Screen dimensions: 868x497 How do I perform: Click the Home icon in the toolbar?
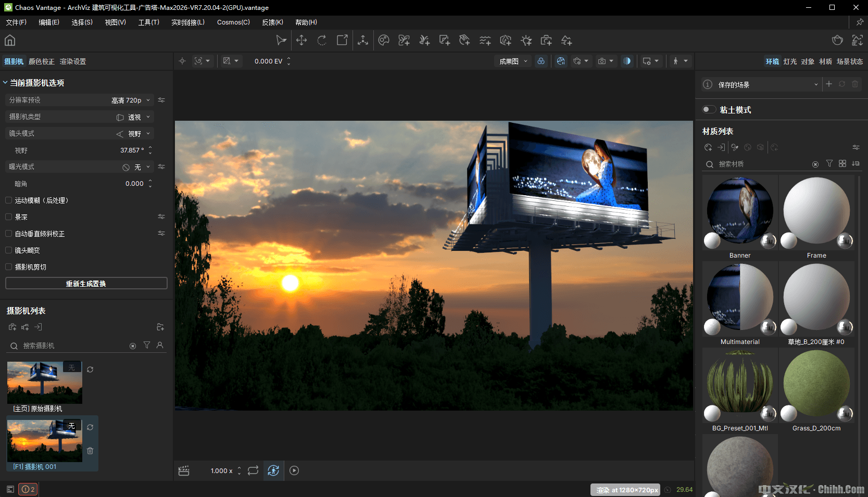tap(10, 41)
